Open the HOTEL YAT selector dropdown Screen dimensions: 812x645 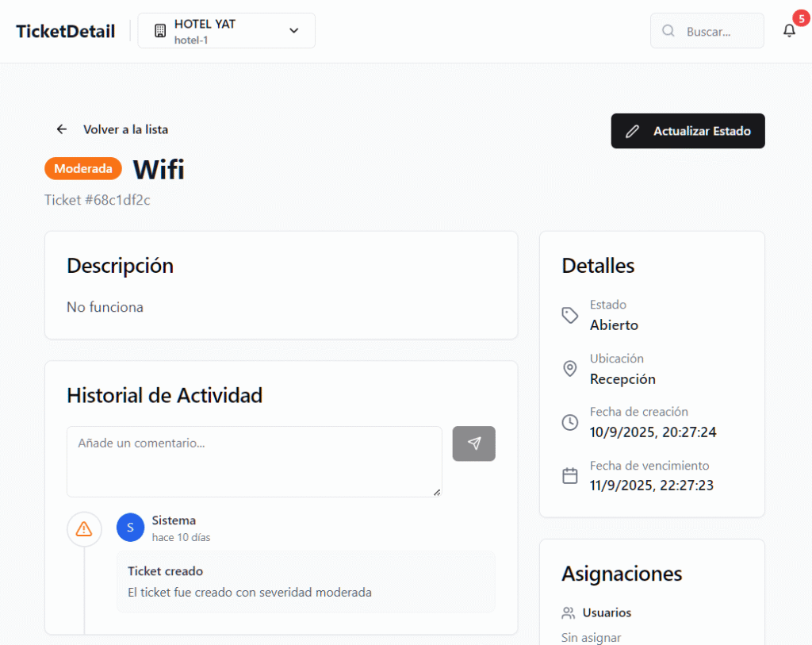click(226, 31)
